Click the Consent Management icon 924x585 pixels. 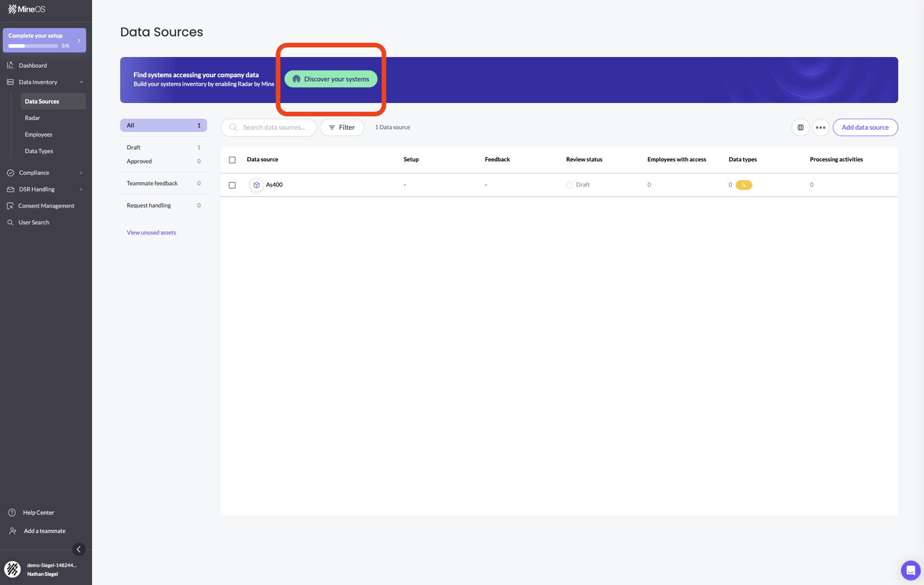10,205
